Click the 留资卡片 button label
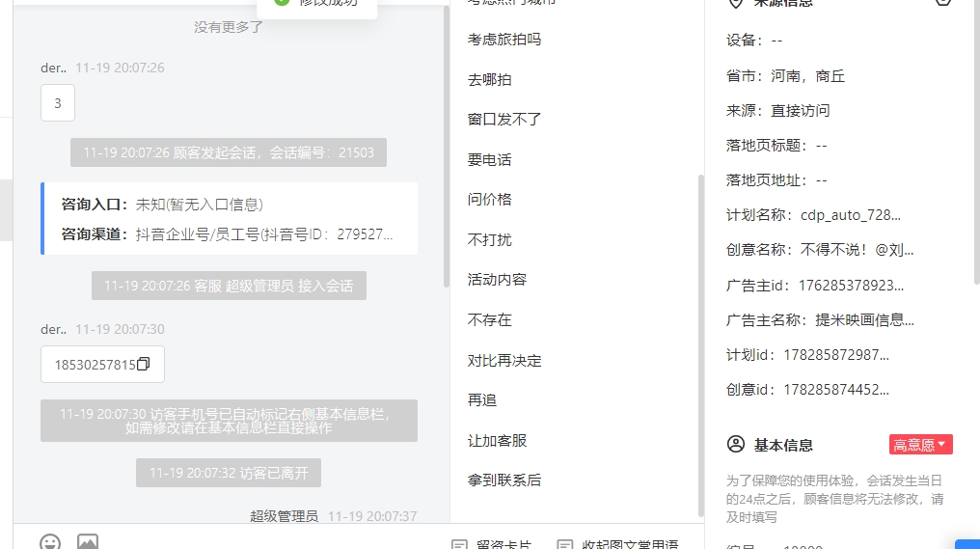 click(x=504, y=544)
